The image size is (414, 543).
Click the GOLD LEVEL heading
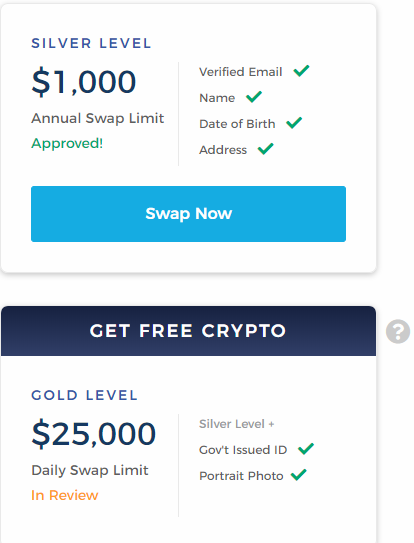point(85,395)
